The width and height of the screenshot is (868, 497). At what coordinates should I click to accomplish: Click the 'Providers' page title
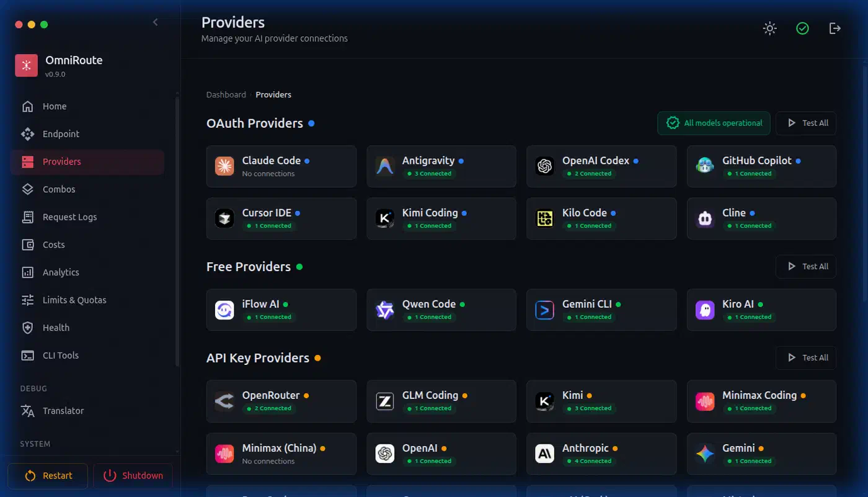pyautogui.click(x=233, y=22)
